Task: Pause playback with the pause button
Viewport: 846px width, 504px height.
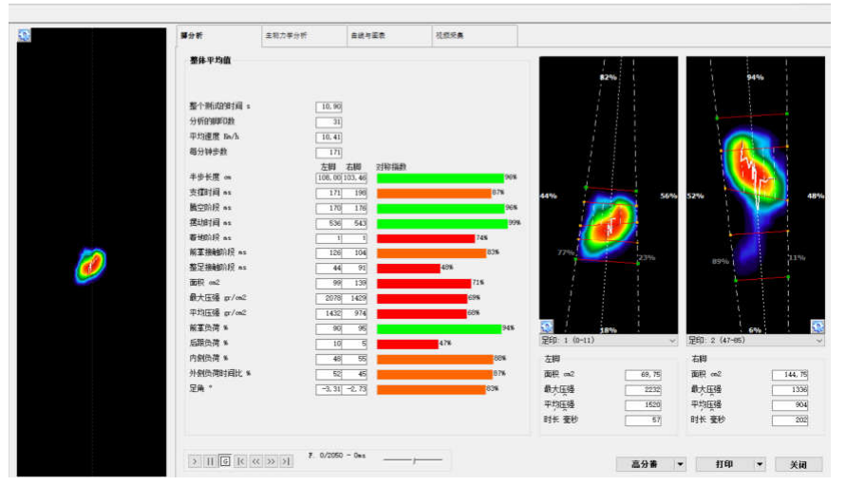Action: (x=210, y=461)
